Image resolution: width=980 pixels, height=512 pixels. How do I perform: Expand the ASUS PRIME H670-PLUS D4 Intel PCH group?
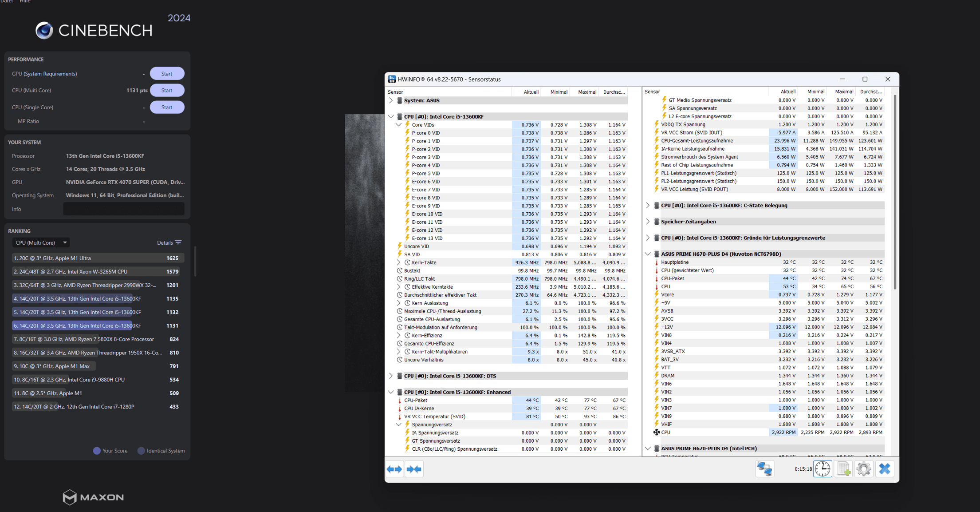pyautogui.click(x=648, y=448)
